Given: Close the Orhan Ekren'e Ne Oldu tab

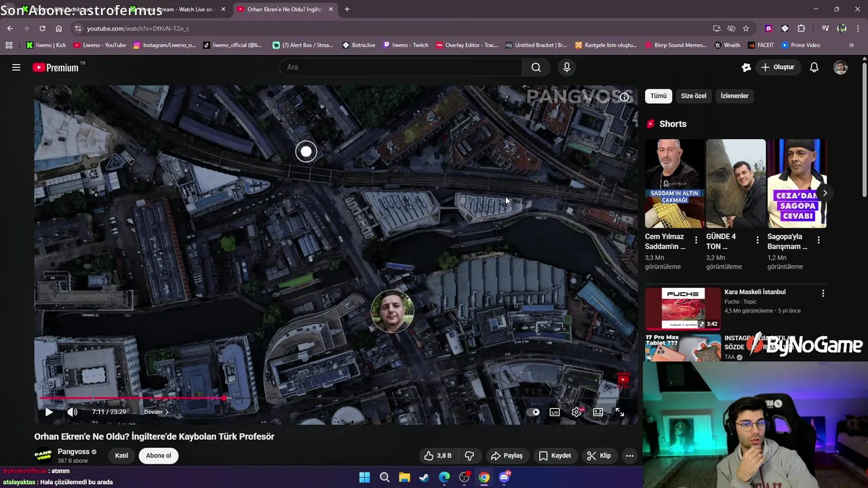Looking at the screenshot, I should pos(331,9).
